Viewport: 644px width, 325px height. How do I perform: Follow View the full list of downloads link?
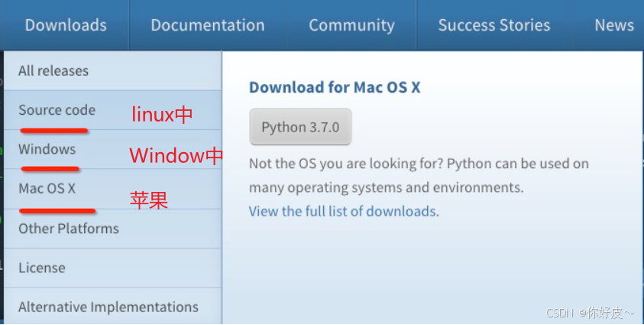tap(342, 211)
